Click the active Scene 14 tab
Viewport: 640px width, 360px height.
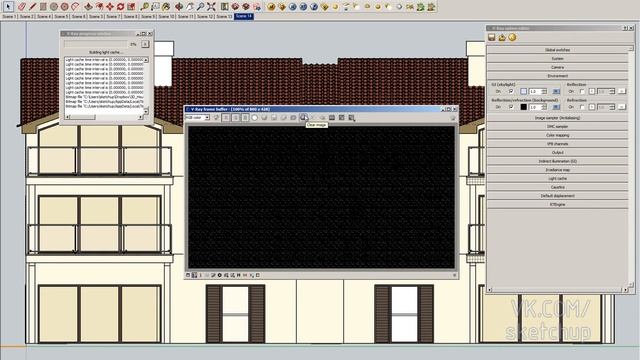pos(244,17)
